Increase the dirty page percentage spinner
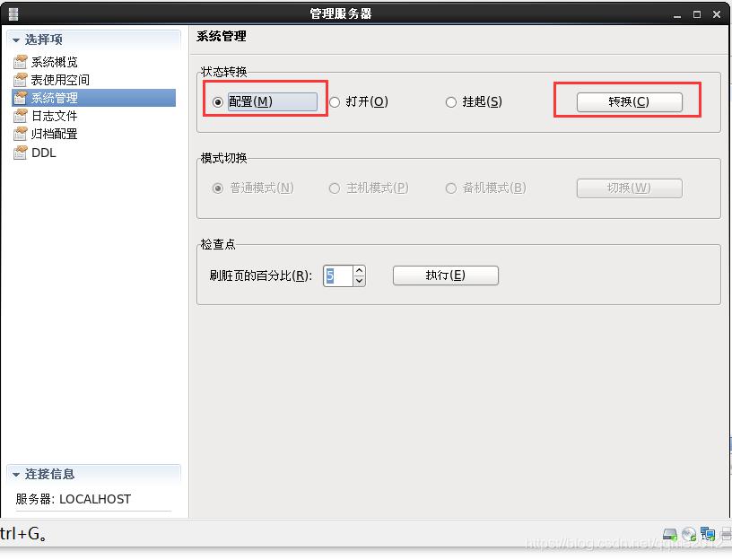 (x=359, y=270)
